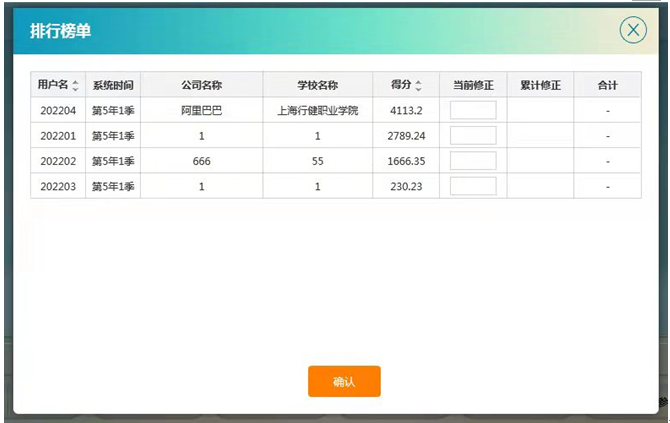This screenshot has height=423, width=670.
Task: Select company cell 666
Action: click(201, 160)
